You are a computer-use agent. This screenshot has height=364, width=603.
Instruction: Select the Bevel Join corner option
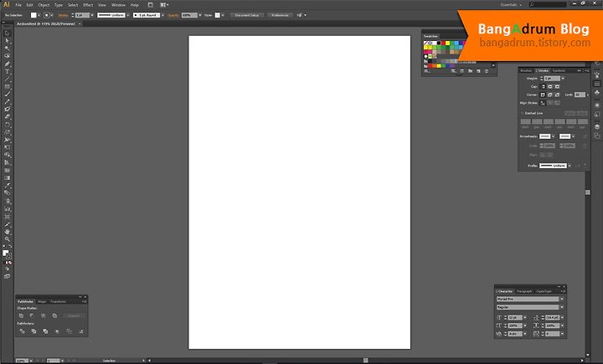pyautogui.click(x=557, y=95)
